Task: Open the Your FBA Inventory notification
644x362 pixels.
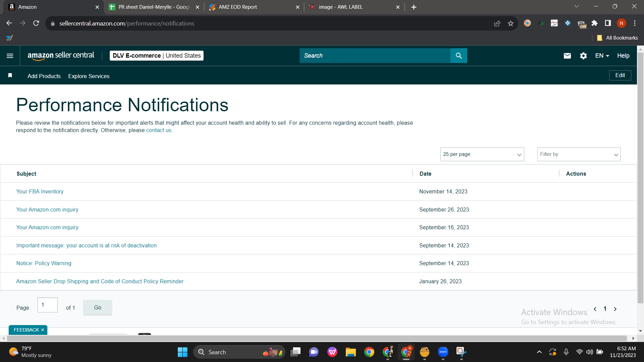Action: point(40,192)
